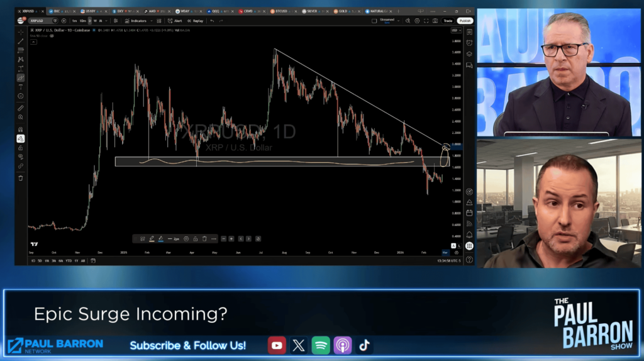
Task: Expand favorite indicators dropdown arrow
Action: [151, 21]
